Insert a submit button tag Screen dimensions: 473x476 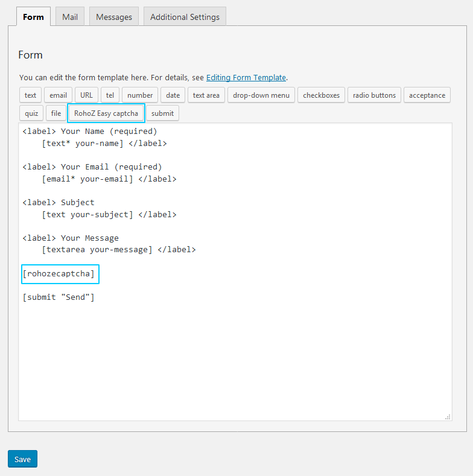tap(162, 113)
